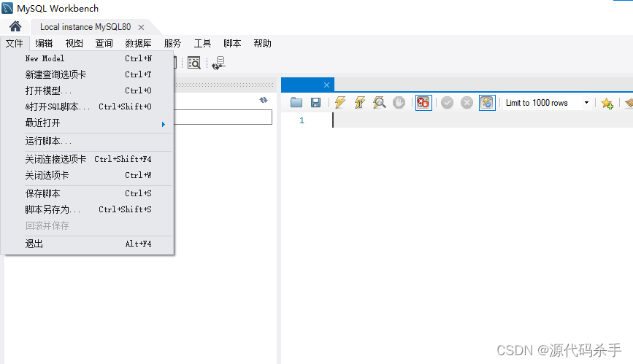Screen dimensions: 633x364
Task: Open the 视图 menu
Action: click(x=74, y=43)
